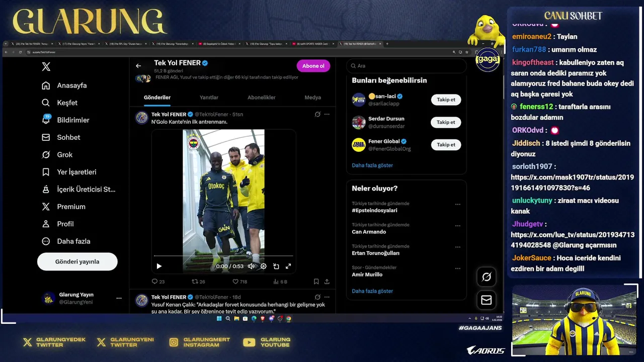Enter fullscreen on the video
This screenshot has height=362, width=644.
(288, 266)
